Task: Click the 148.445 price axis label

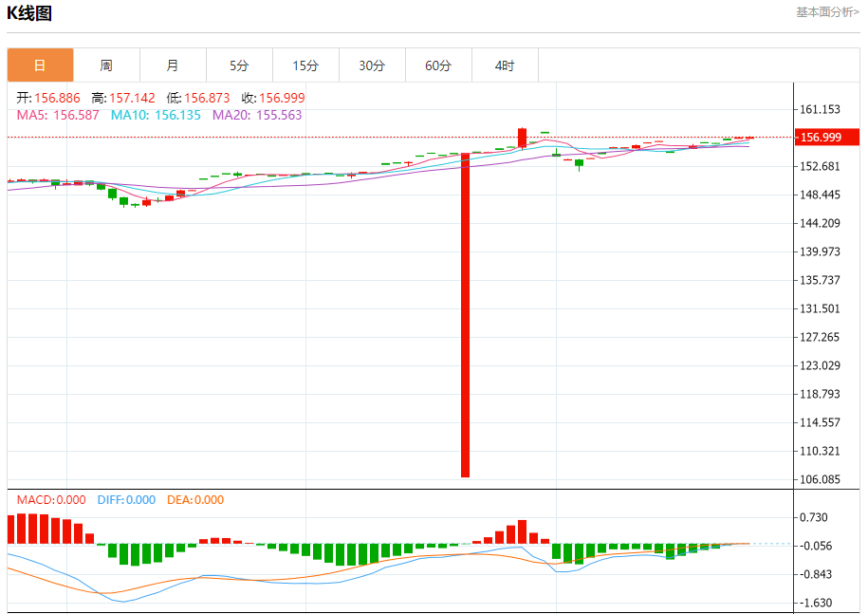Action: [820, 195]
